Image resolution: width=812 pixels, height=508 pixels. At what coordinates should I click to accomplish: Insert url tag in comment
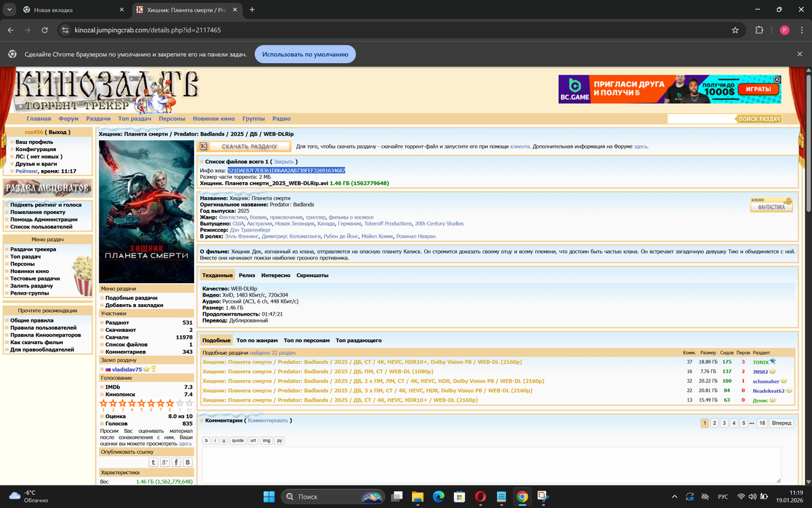click(x=253, y=440)
